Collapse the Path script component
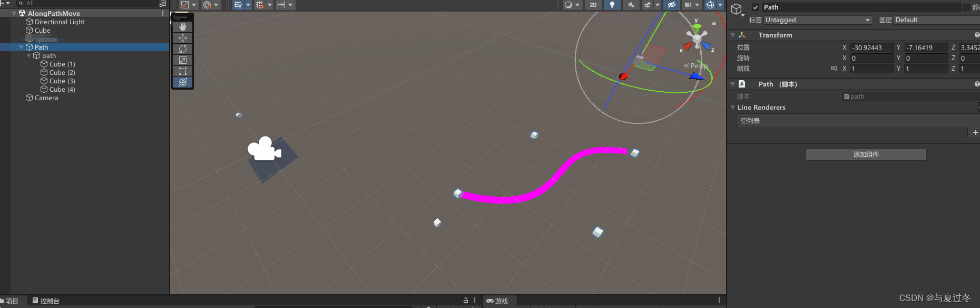The height and width of the screenshot is (308, 980). tap(732, 84)
